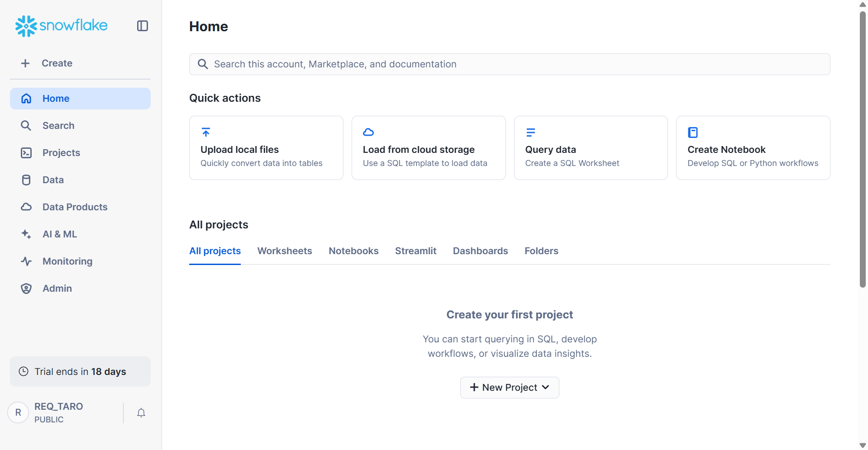Screen dimensions: 868x450
Task: Open the notifications bell icon
Action: [141, 412]
